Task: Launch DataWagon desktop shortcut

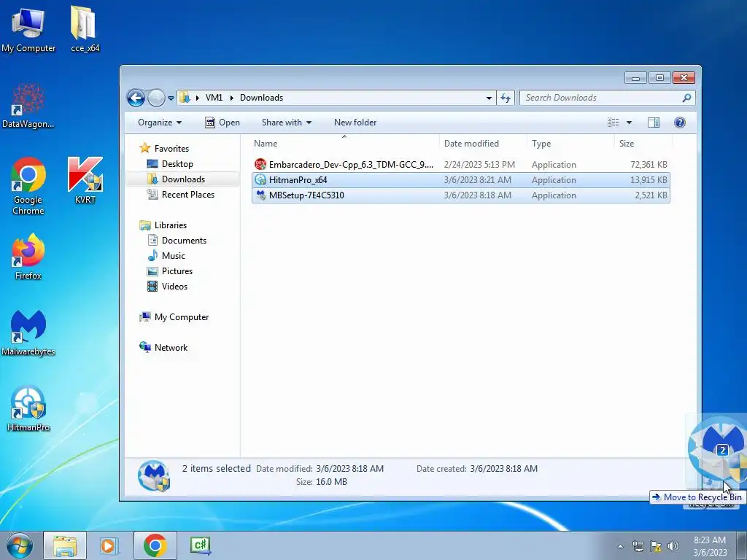Action: point(28,106)
